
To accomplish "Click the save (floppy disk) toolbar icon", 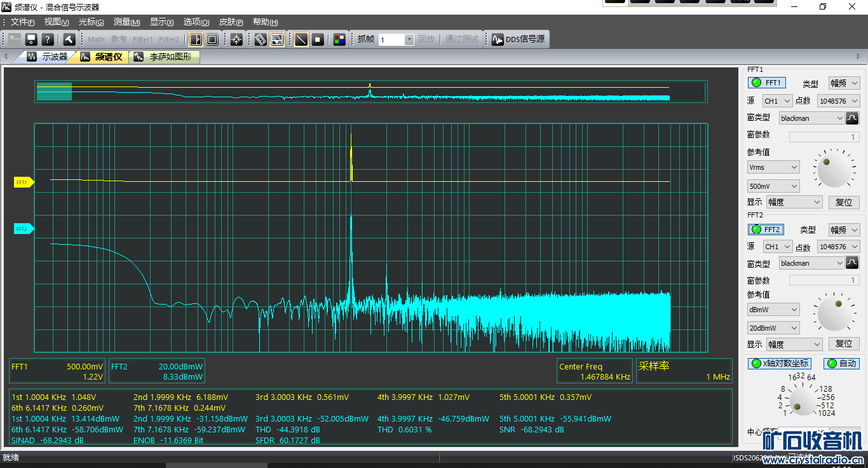I will pos(31,39).
